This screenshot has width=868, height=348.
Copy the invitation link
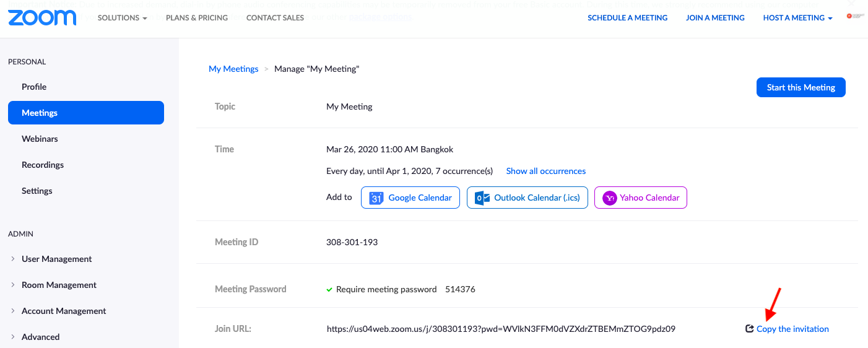point(792,329)
